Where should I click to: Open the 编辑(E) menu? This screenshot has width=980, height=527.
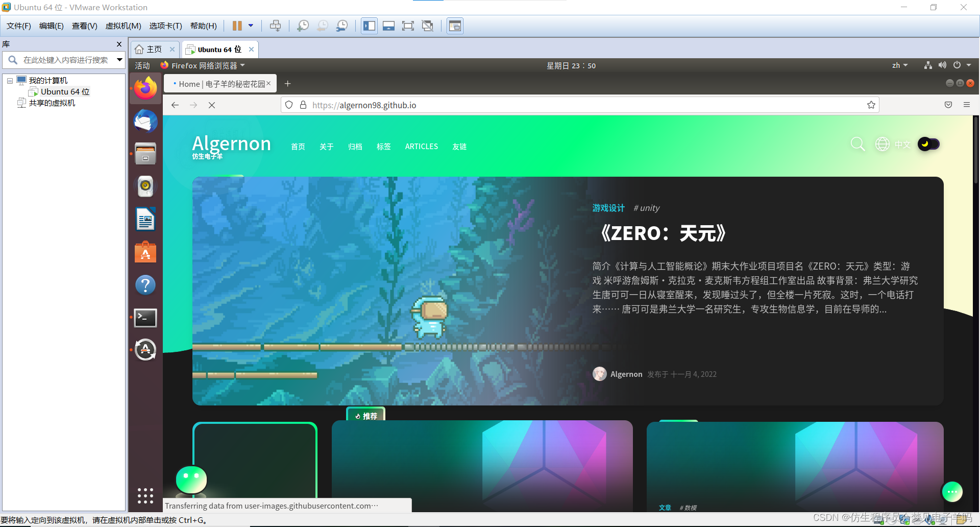52,26
